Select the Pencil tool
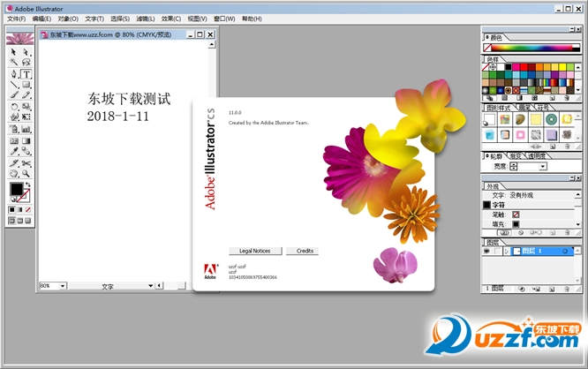 tap(26, 94)
